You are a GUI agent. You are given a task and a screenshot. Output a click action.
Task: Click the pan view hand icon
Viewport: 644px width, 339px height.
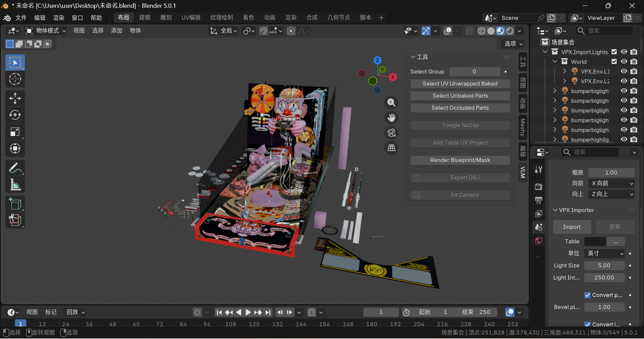tap(391, 118)
